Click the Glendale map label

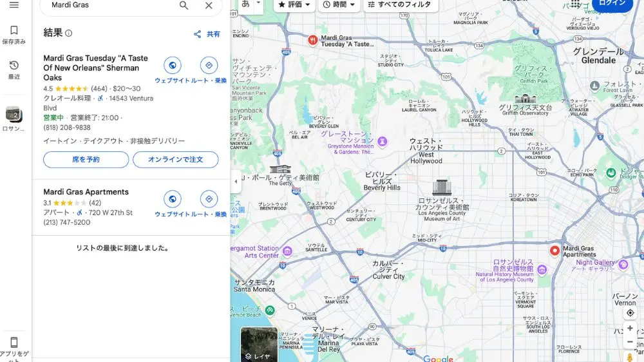(598, 56)
